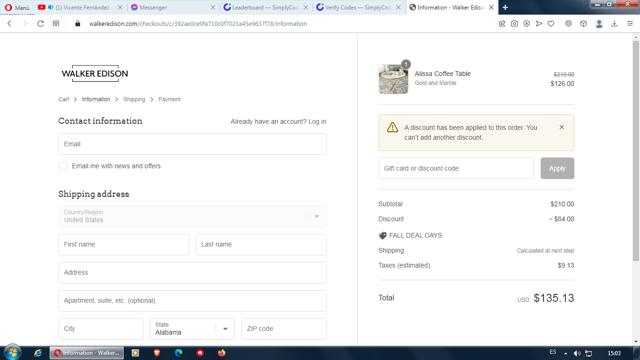Focus the Address field

coord(192,273)
